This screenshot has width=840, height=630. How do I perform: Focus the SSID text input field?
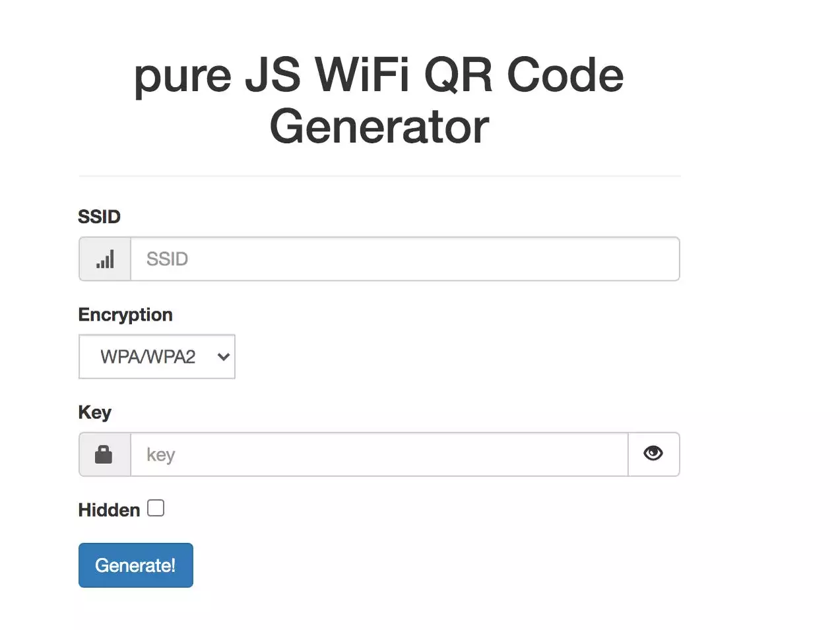pyautogui.click(x=404, y=259)
